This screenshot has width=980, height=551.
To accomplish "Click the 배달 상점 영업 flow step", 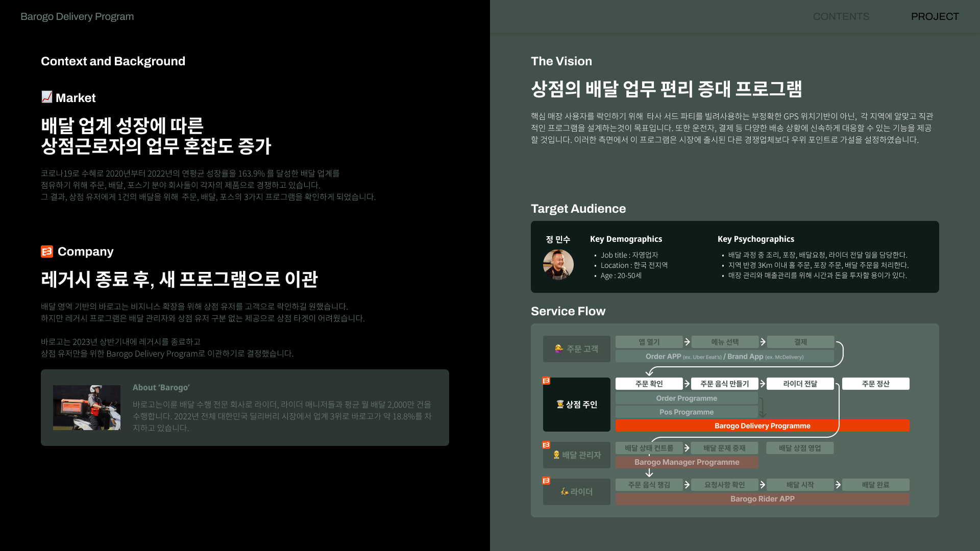I will point(800,448).
